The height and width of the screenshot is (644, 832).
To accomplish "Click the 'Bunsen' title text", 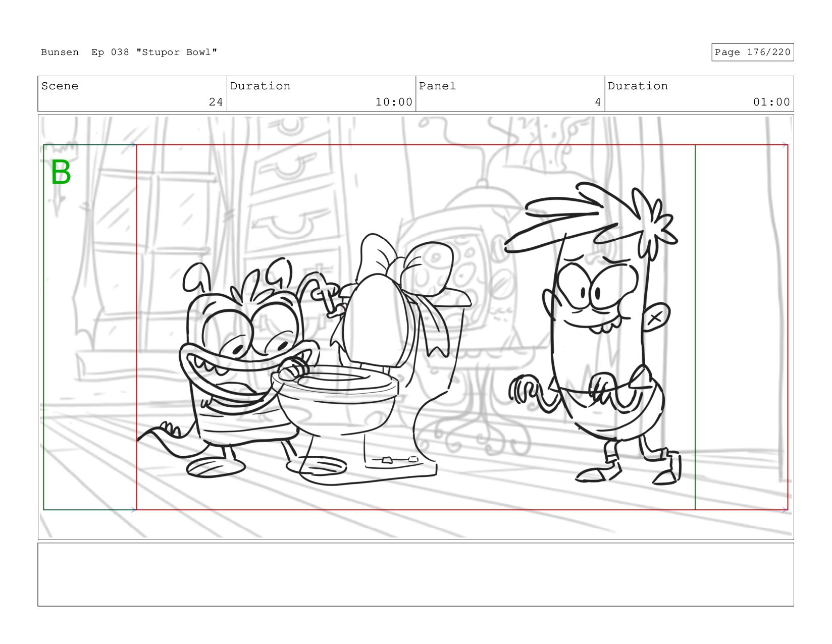I will (x=60, y=52).
